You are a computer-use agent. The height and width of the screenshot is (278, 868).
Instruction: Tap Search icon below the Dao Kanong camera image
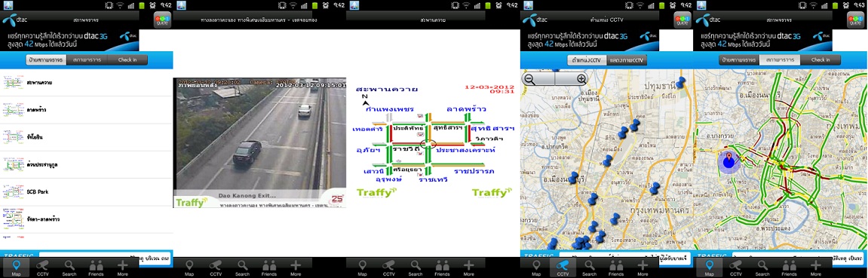click(243, 267)
